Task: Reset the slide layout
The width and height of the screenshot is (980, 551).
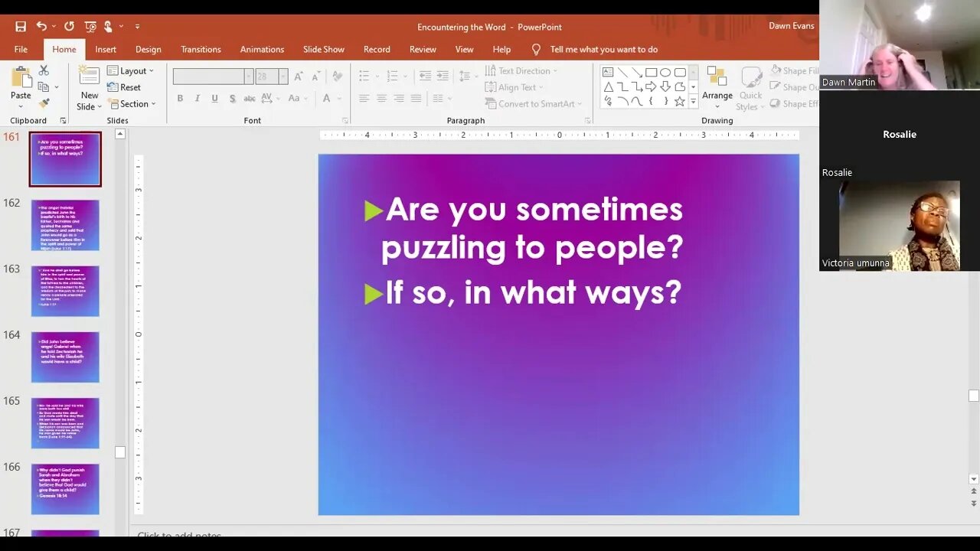Action: click(x=124, y=87)
